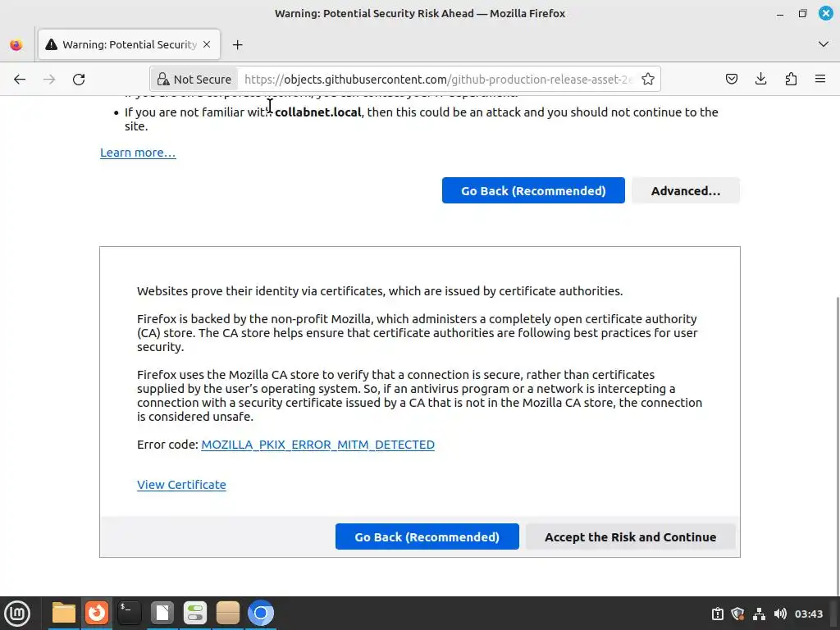The image size is (840, 630).
Task: Click the forward navigation arrow
Action: [49, 80]
